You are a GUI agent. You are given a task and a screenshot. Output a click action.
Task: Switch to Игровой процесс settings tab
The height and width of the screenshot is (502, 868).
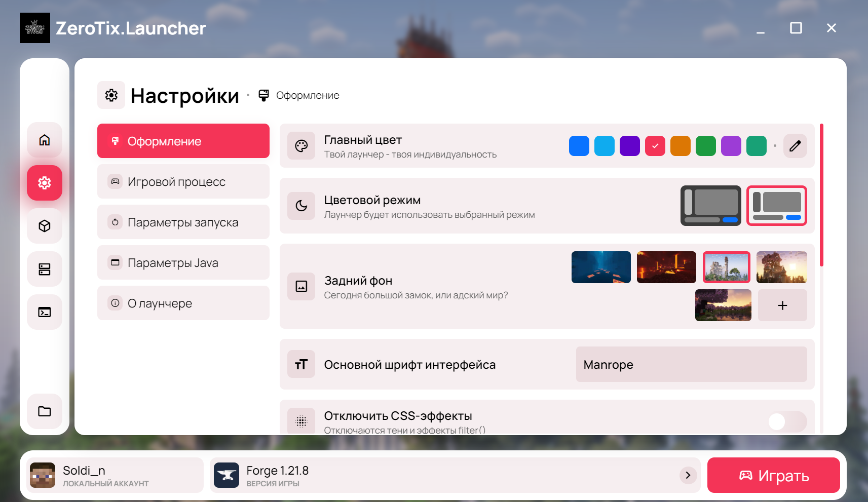[183, 181]
